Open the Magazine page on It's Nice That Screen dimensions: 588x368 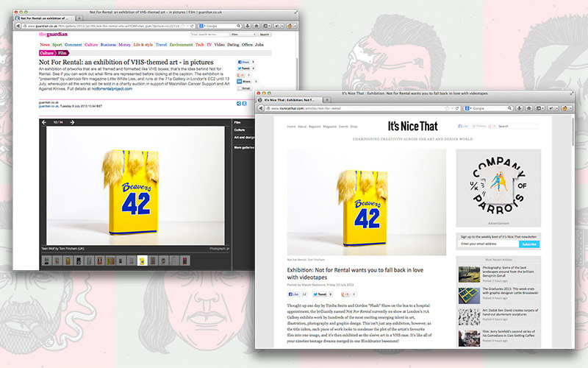click(x=329, y=127)
